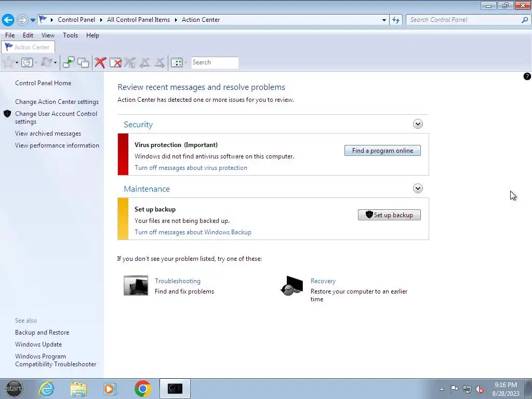Screen dimensions: 532x399
Task: Open the dropdown arrow beside the star icon
Action: click(x=17, y=63)
